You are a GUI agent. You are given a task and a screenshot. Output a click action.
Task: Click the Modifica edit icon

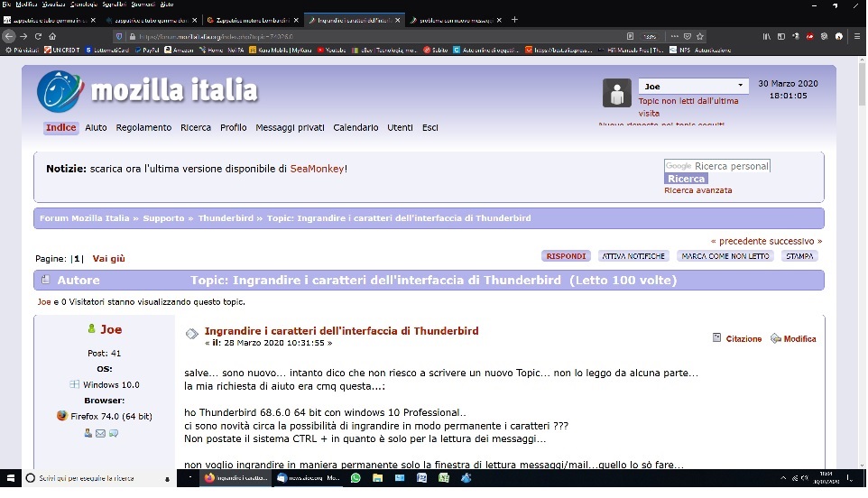tap(776, 338)
